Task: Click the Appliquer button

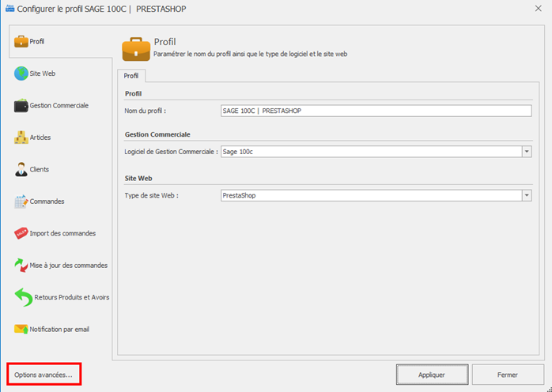Action: (432, 375)
